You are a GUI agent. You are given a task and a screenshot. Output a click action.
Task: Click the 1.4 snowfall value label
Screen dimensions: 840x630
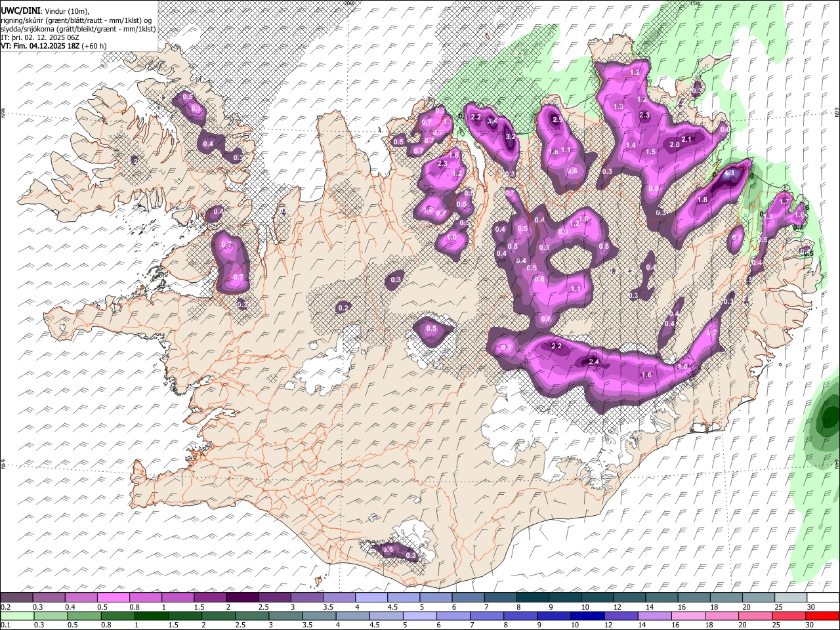click(x=631, y=146)
